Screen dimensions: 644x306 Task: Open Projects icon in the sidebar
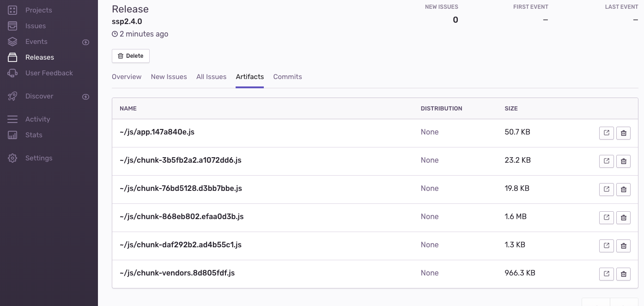(x=12, y=10)
